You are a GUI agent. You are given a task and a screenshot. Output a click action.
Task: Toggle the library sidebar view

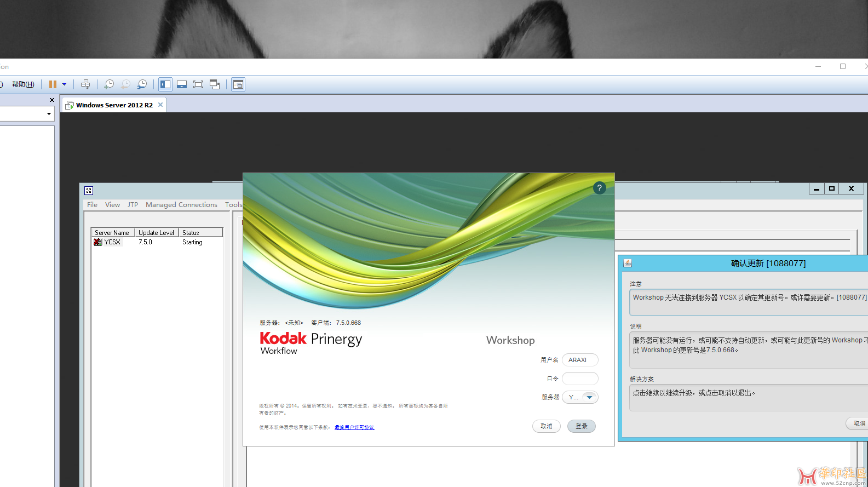pyautogui.click(x=165, y=84)
